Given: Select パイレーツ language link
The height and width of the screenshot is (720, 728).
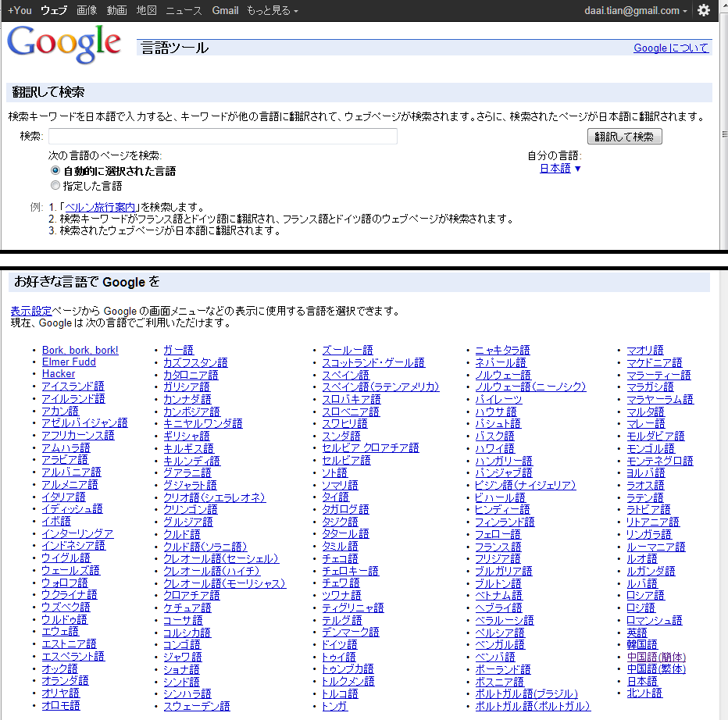Looking at the screenshot, I should pyautogui.click(x=498, y=400).
